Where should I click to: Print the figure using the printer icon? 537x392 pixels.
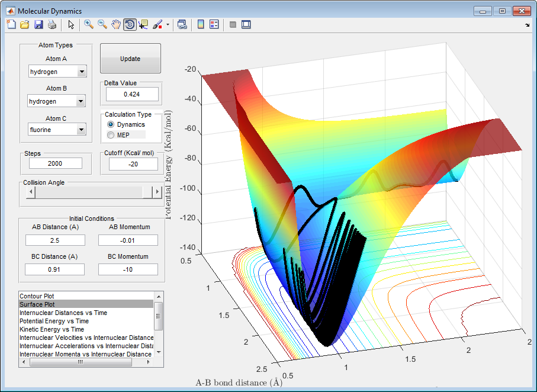click(x=52, y=24)
